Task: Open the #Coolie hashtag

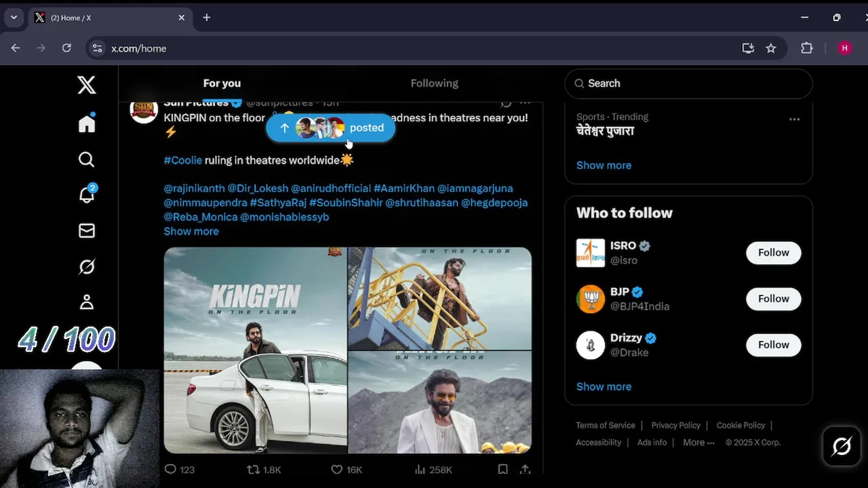Action: [183, 160]
